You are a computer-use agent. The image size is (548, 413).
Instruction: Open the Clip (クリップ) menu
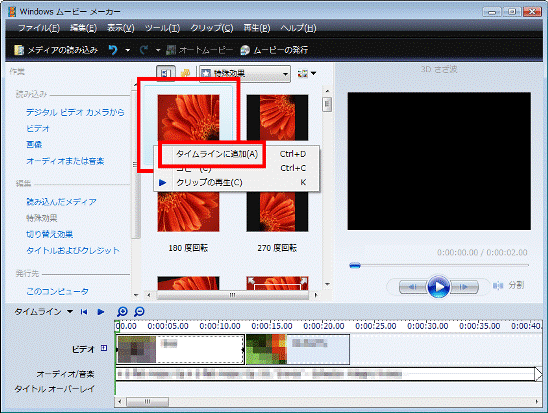[x=212, y=28]
